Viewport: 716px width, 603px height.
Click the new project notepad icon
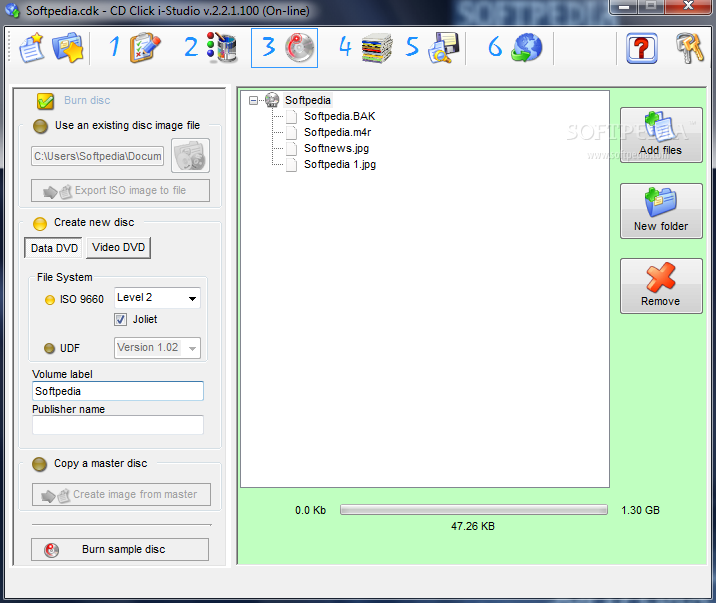[x=32, y=48]
